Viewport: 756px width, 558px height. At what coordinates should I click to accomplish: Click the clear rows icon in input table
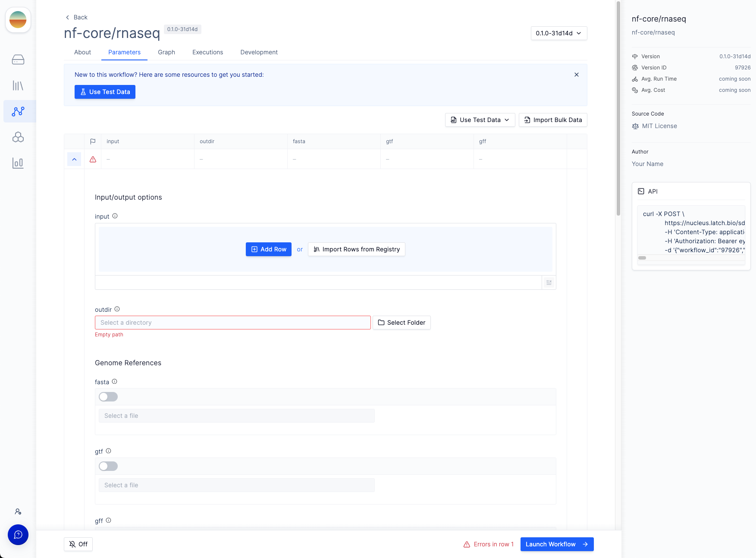(549, 282)
